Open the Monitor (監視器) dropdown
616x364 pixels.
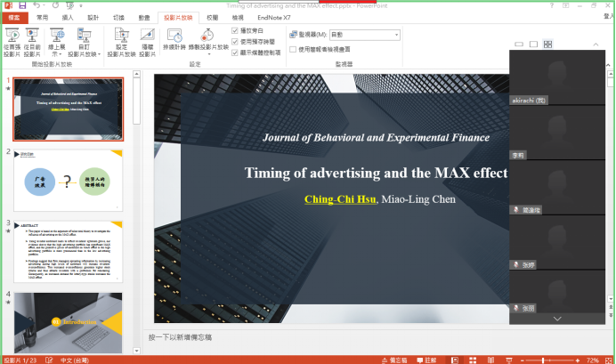click(x=365, y=35)
